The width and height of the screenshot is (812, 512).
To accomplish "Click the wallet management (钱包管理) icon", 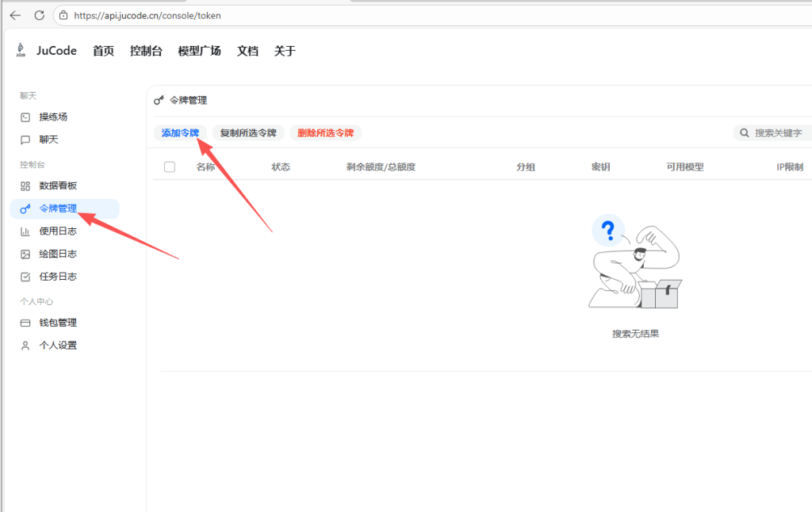I will (25, 323).
